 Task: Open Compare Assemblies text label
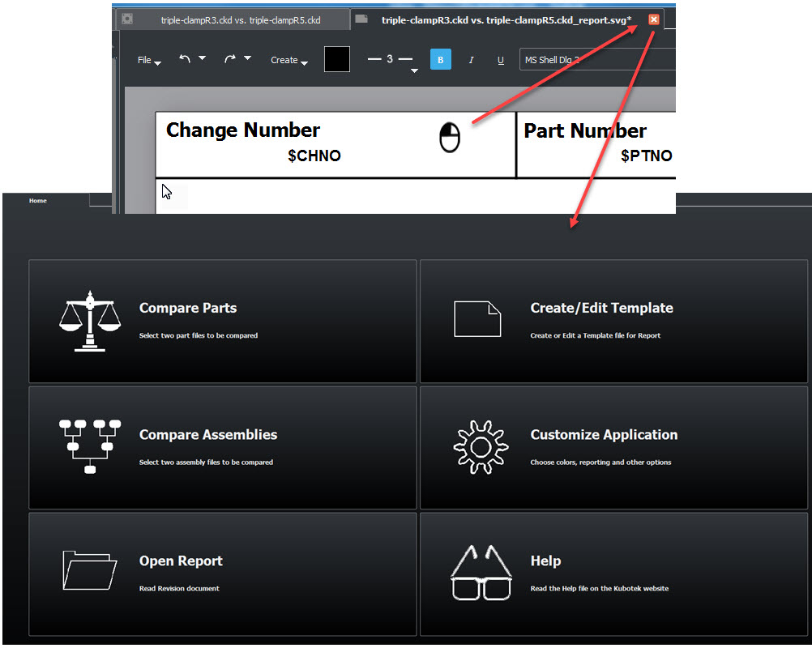pos(207,435)
